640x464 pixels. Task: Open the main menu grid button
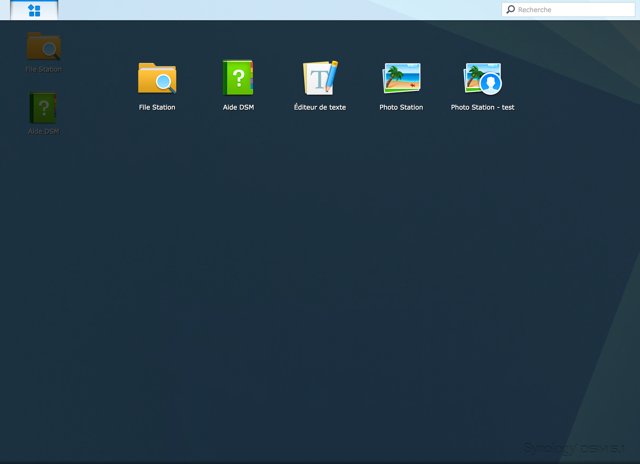[34, 10]
